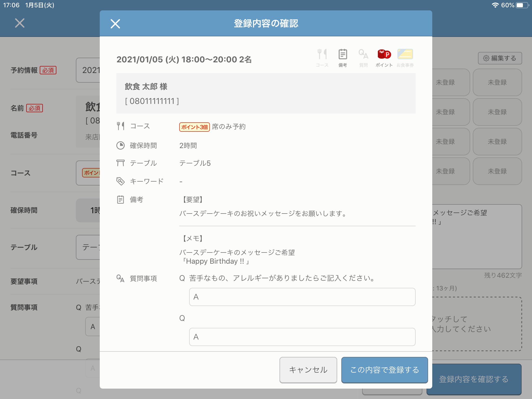Viewport: 532px width, 399px height.
Task: Click この内容で登録する button
Action: [384, 370]
